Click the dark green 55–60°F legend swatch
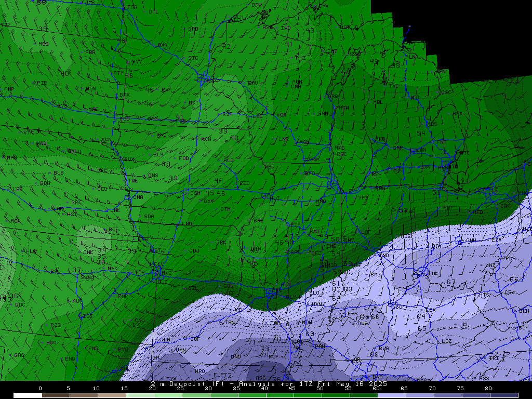 (x=364, y=395)
